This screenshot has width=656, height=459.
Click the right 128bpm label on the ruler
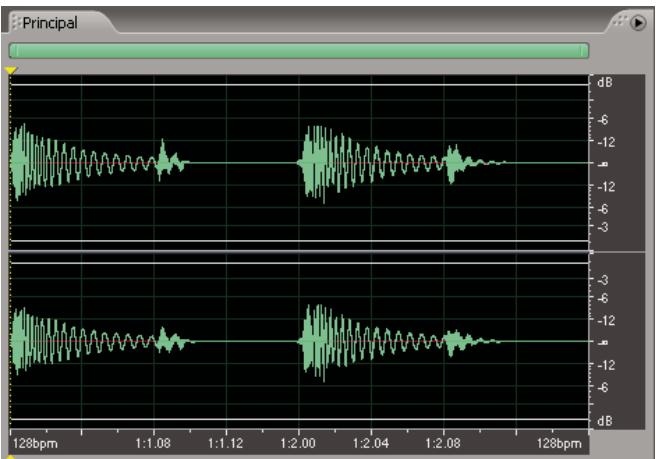click(x=559, y=444)
